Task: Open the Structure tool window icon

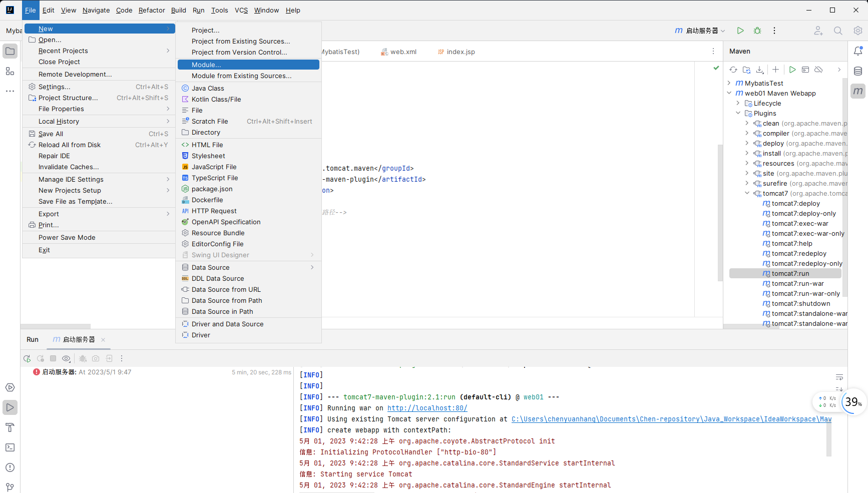Action: coord(10,71)
